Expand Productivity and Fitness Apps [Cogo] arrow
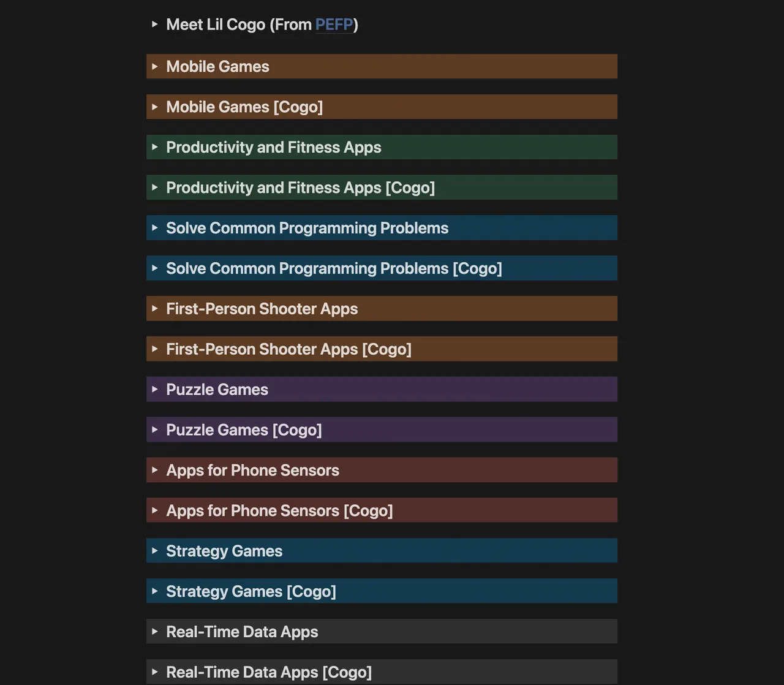The height and width of the screenshot is (685, 784). pos(155,187)
